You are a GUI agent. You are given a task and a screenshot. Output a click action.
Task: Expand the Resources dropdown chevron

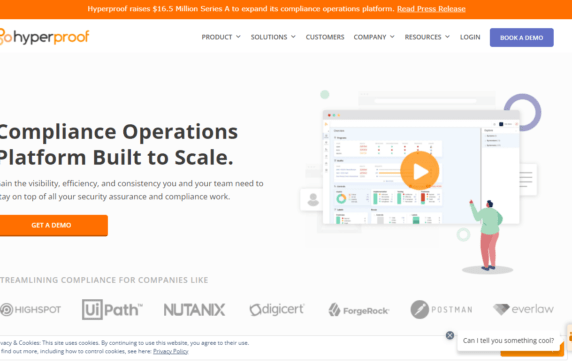[x=447, y=37]
